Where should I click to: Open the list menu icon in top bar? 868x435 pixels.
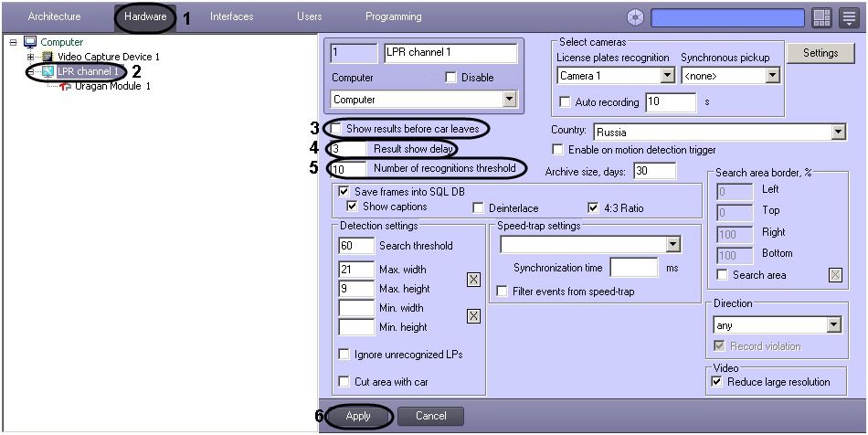point(849,17)
